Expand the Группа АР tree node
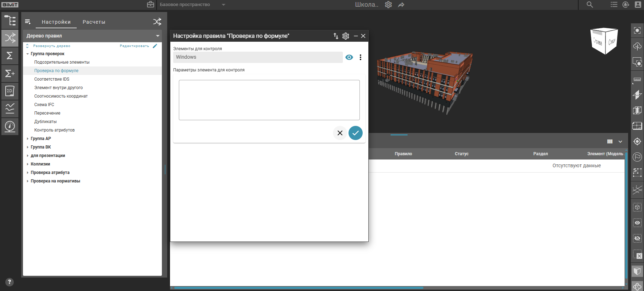The image size is (644, 291). [28, 139]
